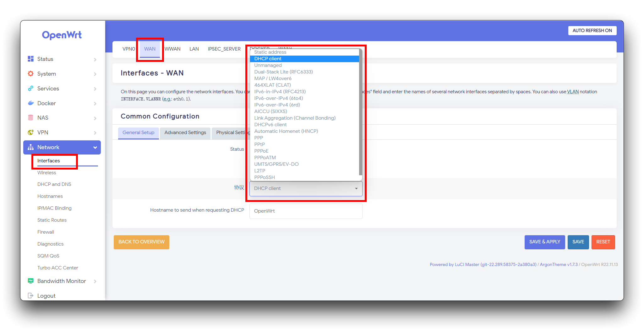The height and width of the screenshot is (331, 644).
Task: Open the WWAN interface tab
Action: 172,49
